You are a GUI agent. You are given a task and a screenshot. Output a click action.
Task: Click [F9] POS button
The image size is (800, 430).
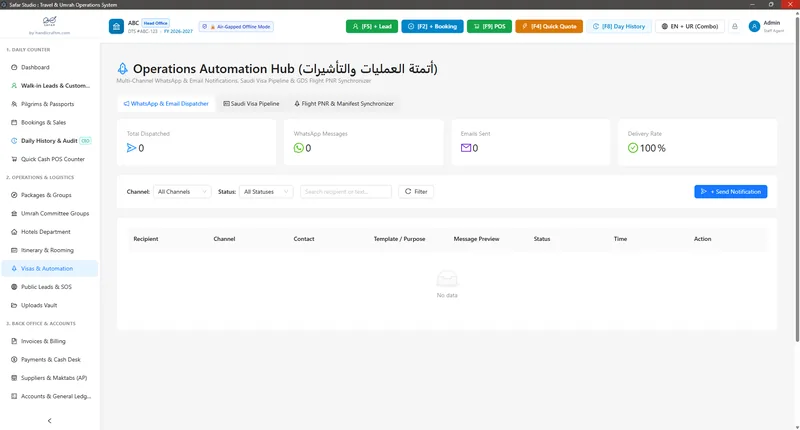pos(489,27)
